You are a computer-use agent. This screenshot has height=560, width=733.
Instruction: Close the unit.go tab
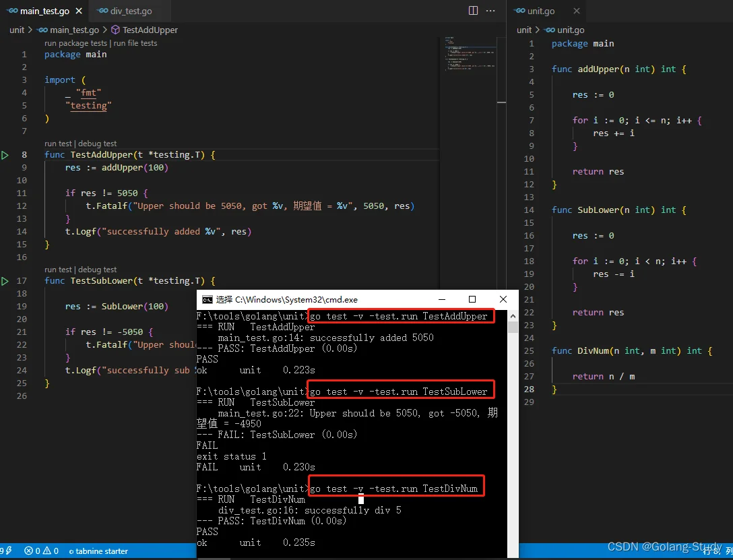tap(577, 11)
